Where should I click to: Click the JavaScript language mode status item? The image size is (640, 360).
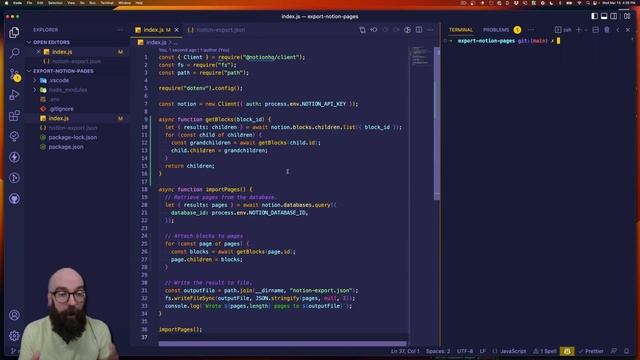click(x=513, y=351)
